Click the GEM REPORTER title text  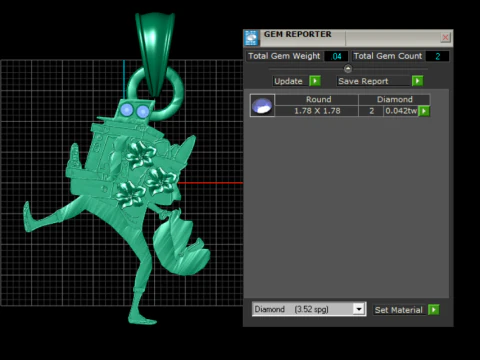298,34
